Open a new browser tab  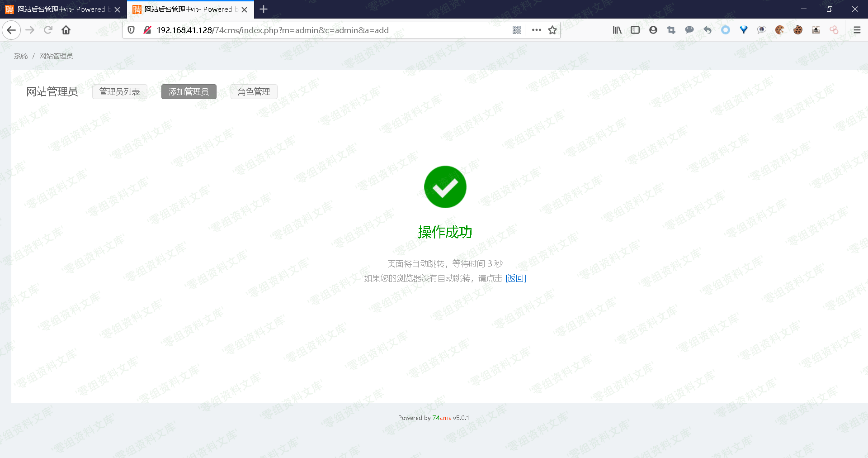click(x=264, y=10)
